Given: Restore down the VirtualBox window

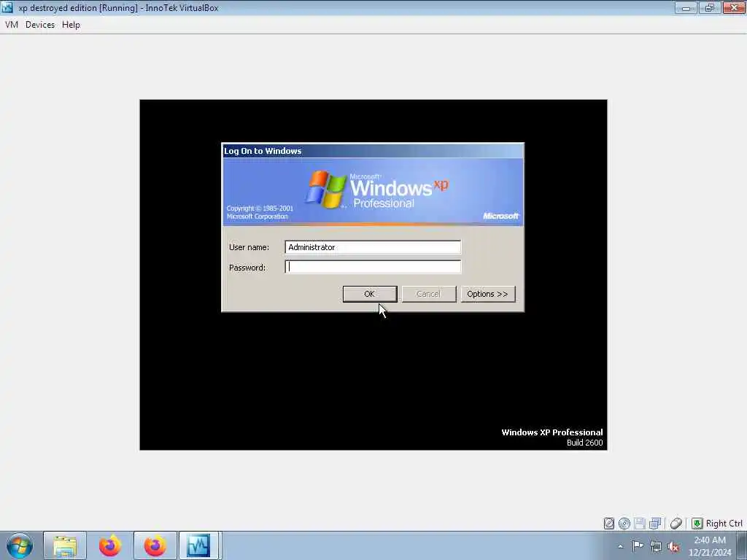Looking at the screenshot, I should [710, 7].
